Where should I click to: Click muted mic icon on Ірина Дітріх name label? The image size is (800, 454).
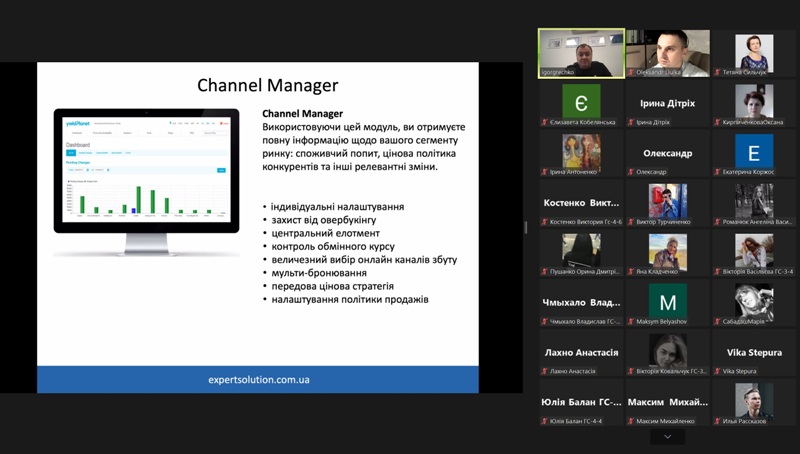pos(631,122)
